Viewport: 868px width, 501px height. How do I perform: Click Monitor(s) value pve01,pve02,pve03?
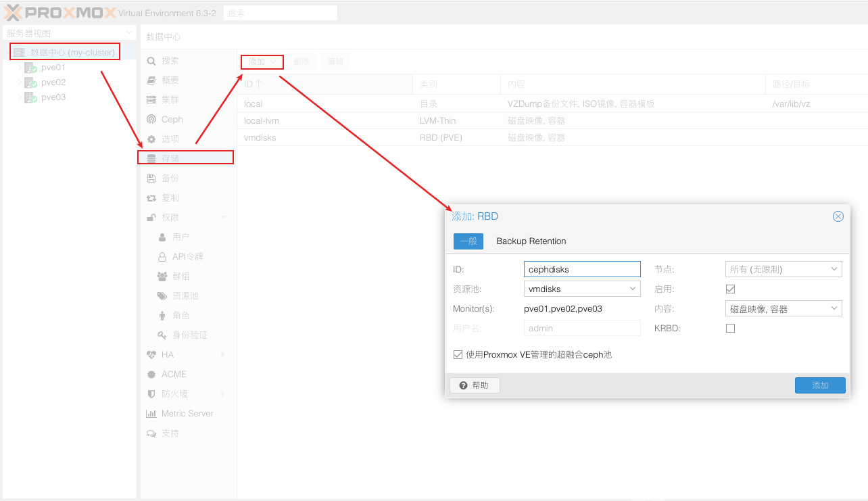pos(563,309)
